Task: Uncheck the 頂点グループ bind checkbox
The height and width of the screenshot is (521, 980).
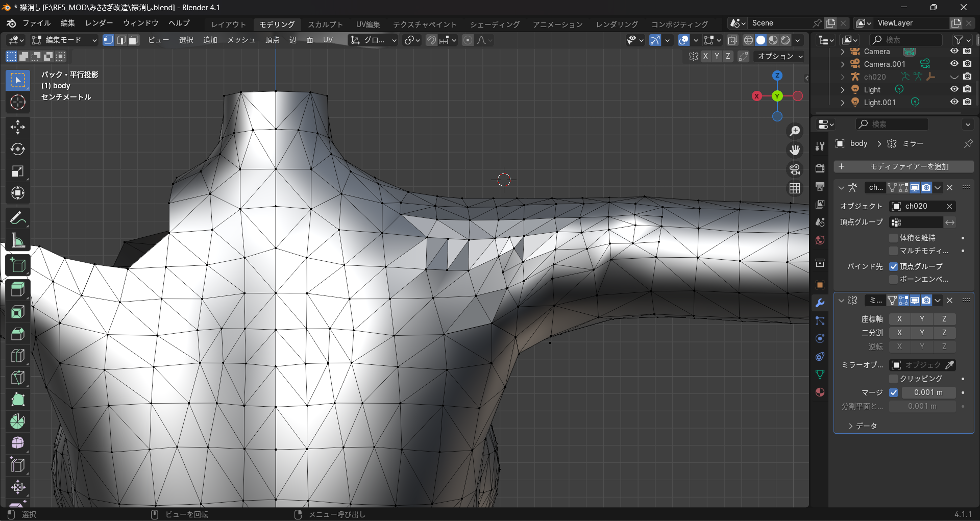Action: 893,266
